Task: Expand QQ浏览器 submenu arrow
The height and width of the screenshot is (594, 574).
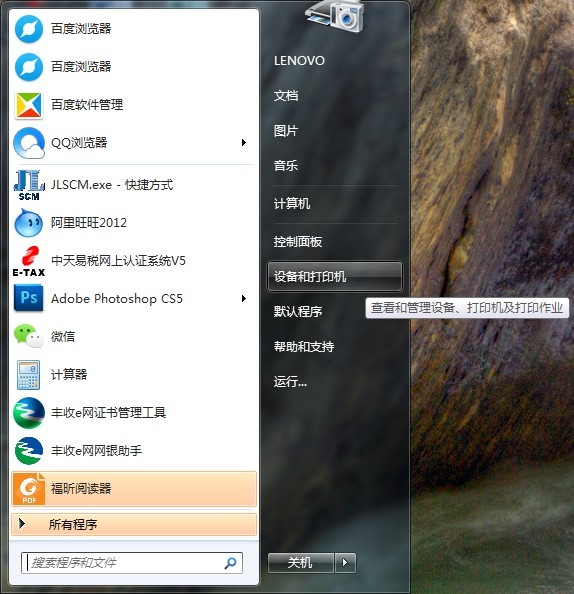Action: click(244, 142)
